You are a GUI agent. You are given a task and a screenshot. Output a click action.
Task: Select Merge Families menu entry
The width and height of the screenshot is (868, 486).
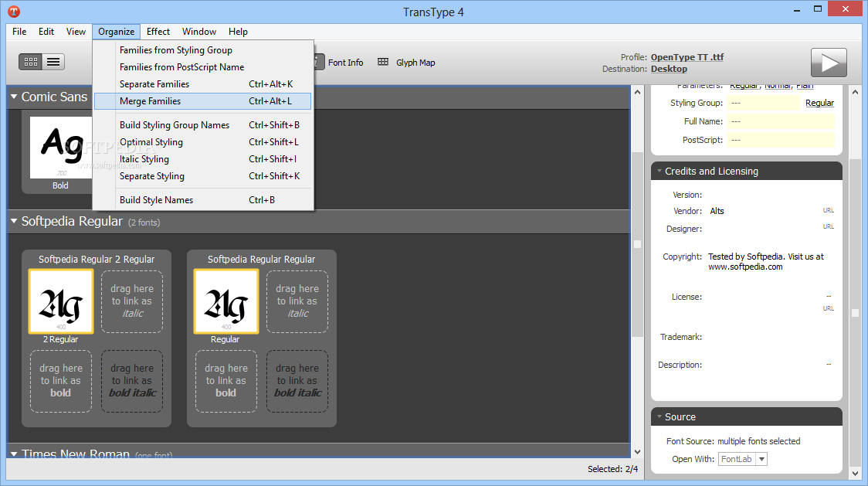point(202,101)
